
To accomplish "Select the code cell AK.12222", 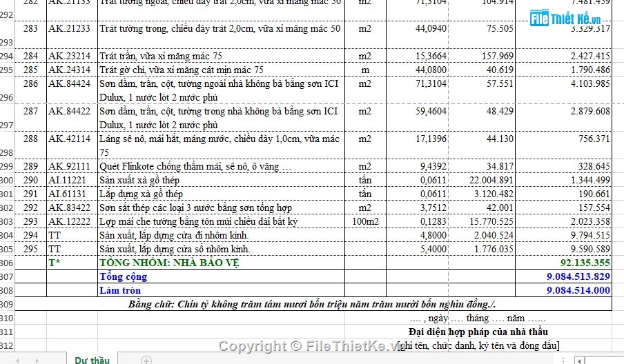I will [x=72, y=221].
